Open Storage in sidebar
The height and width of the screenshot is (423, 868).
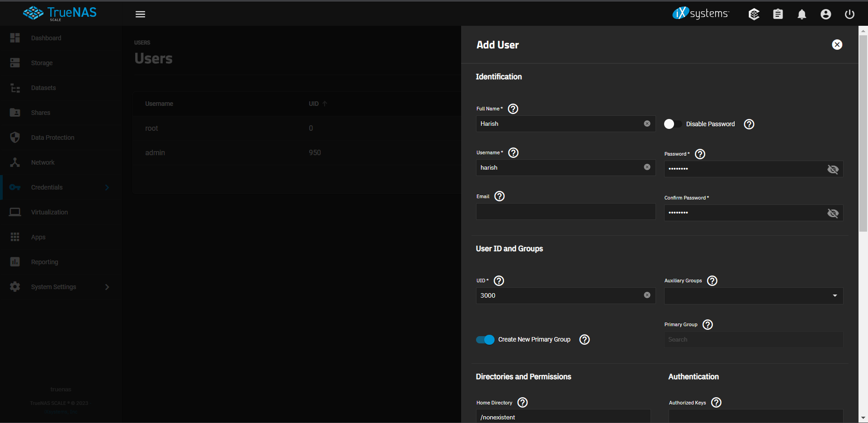point(61,63)
